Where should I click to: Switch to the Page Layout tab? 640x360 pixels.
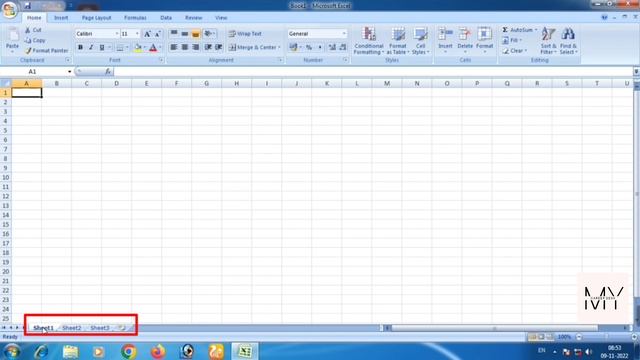[96, 18]
